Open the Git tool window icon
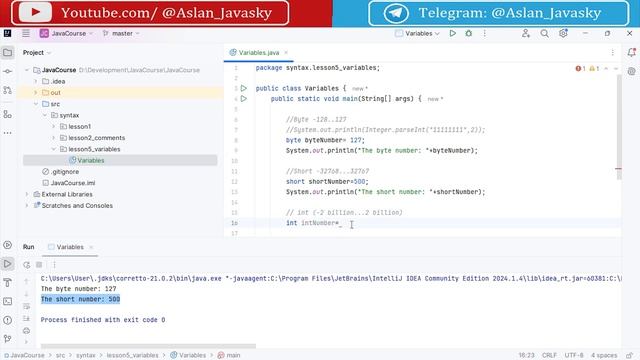Image resolution: width=640 pixels, height=360 pixels. [7, 339]
